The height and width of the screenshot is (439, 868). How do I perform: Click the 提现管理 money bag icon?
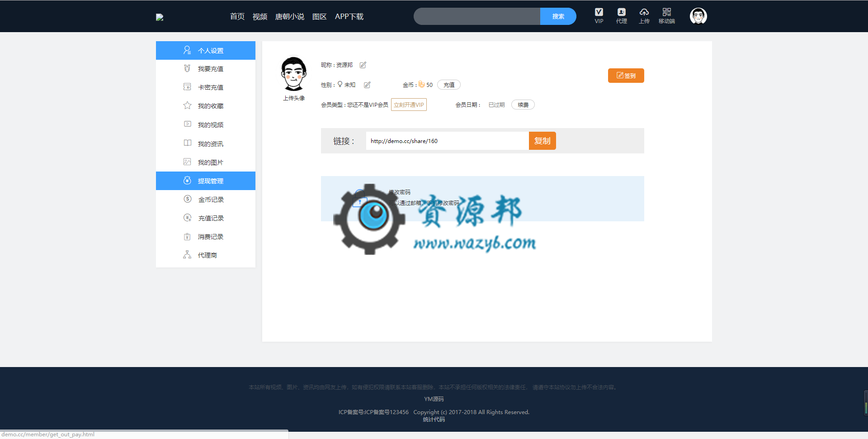coord(187,180)
